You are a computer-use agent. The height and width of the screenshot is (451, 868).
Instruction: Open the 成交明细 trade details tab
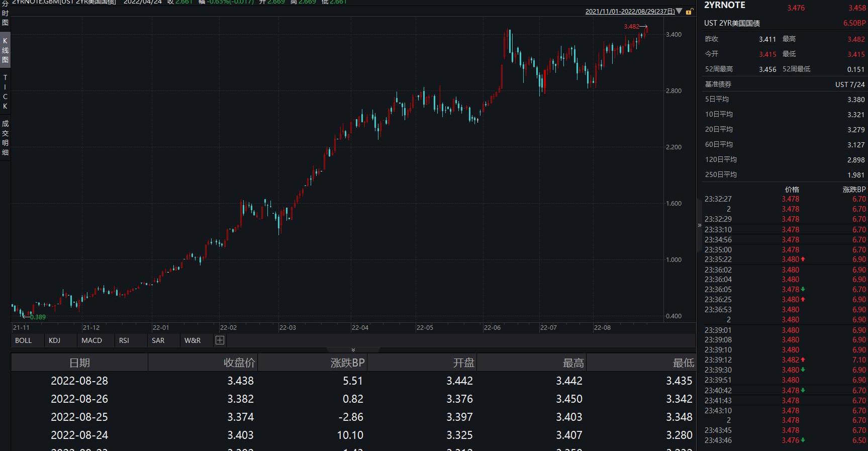pyautogui.click(x=5, y=138)
